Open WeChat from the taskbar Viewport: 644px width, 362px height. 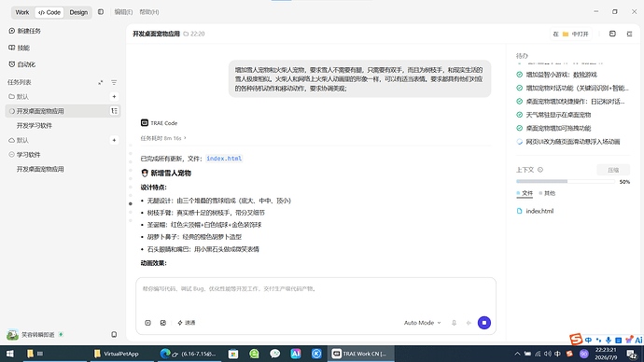(x=275, y=354)
